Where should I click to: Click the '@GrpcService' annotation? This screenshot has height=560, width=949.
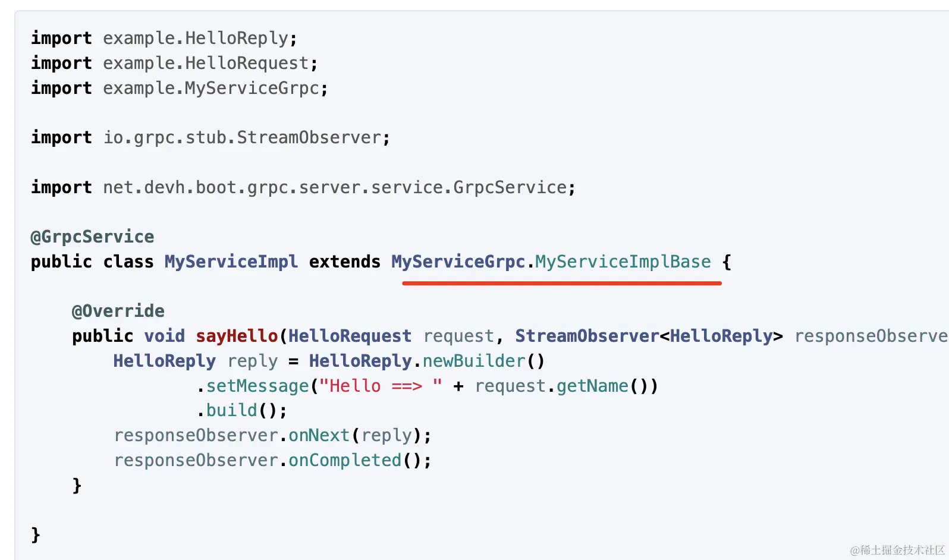point(92,237)
